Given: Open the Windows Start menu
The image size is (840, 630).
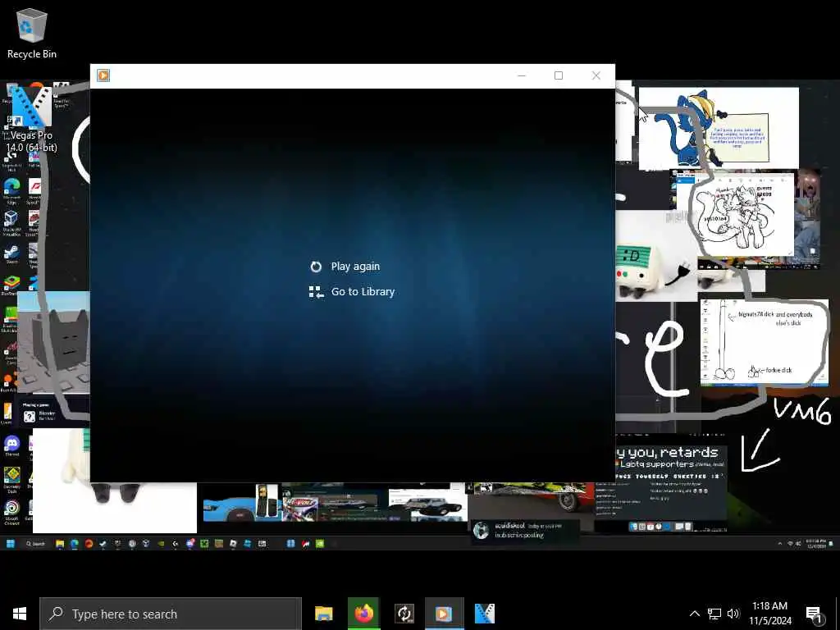Looking at the screenshot, I should [20, 614].
